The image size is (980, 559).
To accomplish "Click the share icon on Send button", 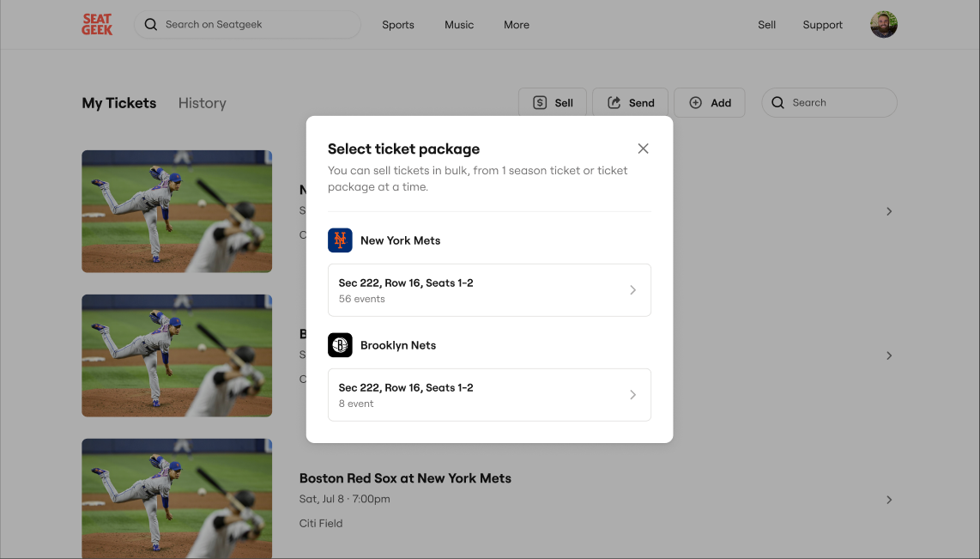I will pyautogui.click(x=614, y=102).
